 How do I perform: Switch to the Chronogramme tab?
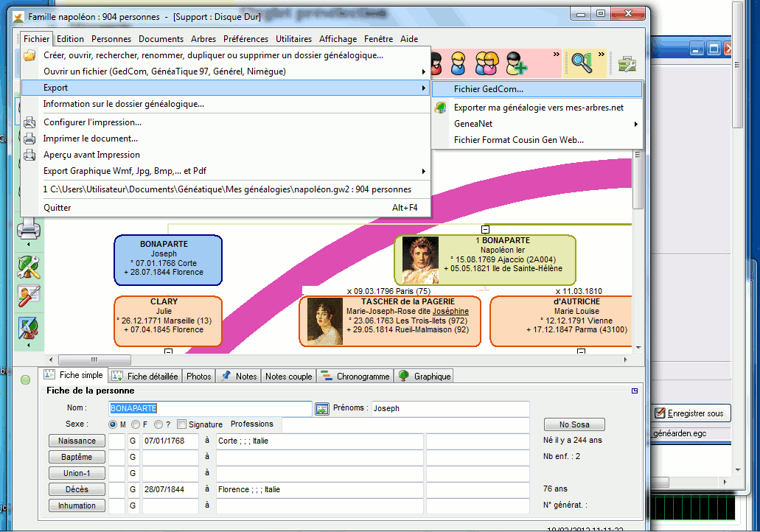355,376
